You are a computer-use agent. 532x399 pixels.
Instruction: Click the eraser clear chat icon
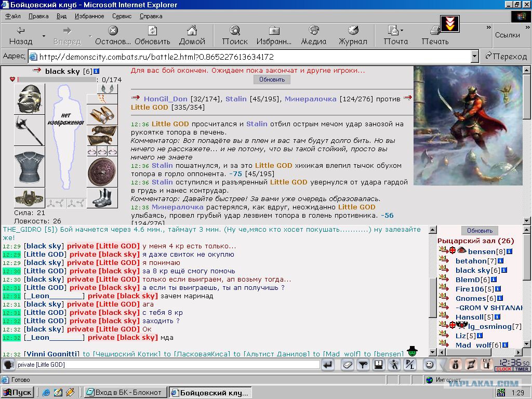click(348, 365)
